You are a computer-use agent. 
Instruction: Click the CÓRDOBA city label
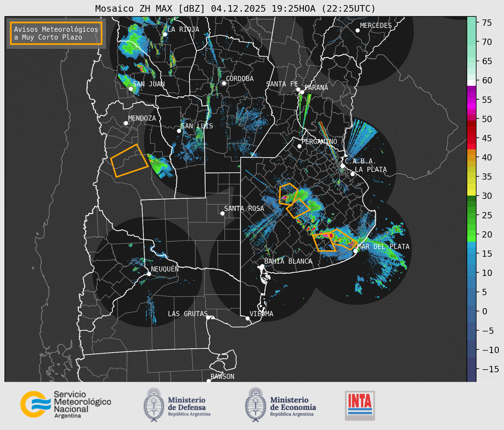point(240,78)
